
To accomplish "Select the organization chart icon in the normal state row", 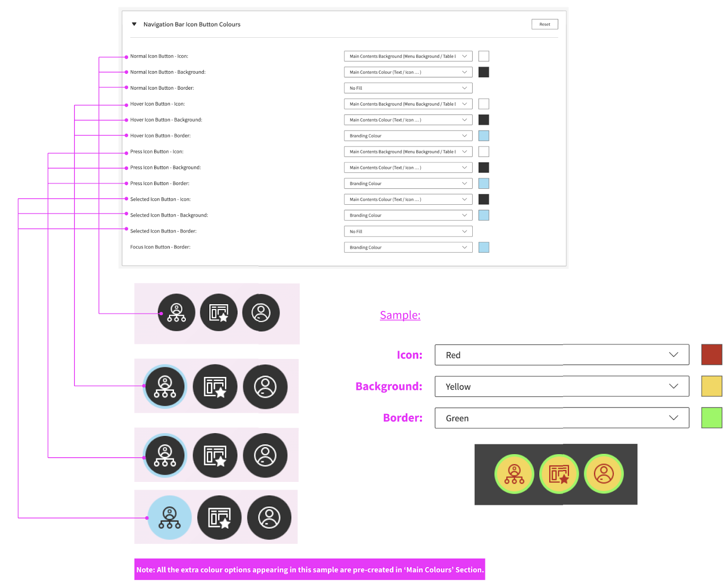I will pyautogui.click(x=176, y=312).
